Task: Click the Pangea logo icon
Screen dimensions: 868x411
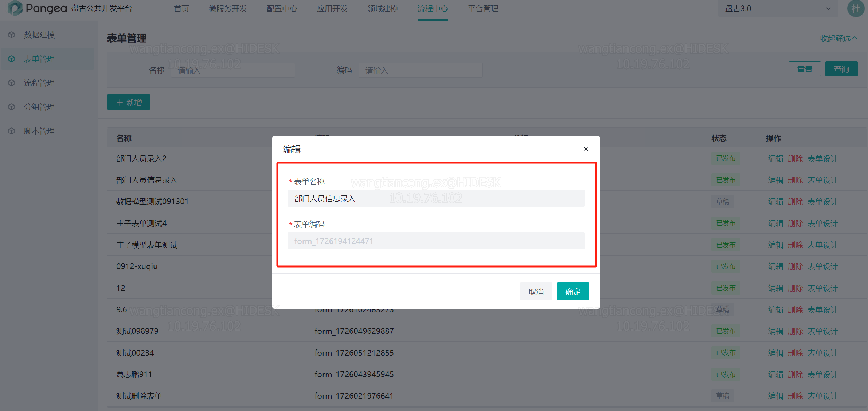Action: [15, 8]
